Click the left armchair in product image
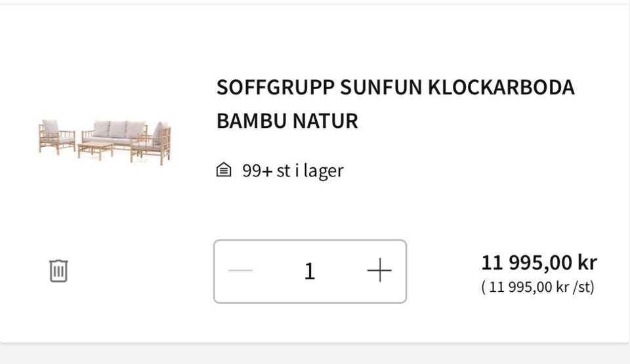 click(x=54, y=136)
